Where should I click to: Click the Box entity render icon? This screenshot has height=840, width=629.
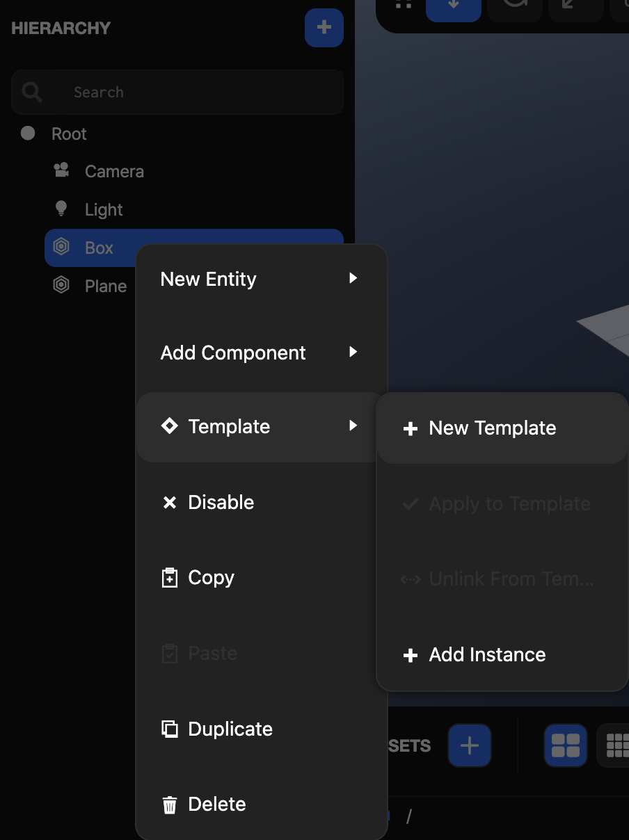(x=61, y=247)
